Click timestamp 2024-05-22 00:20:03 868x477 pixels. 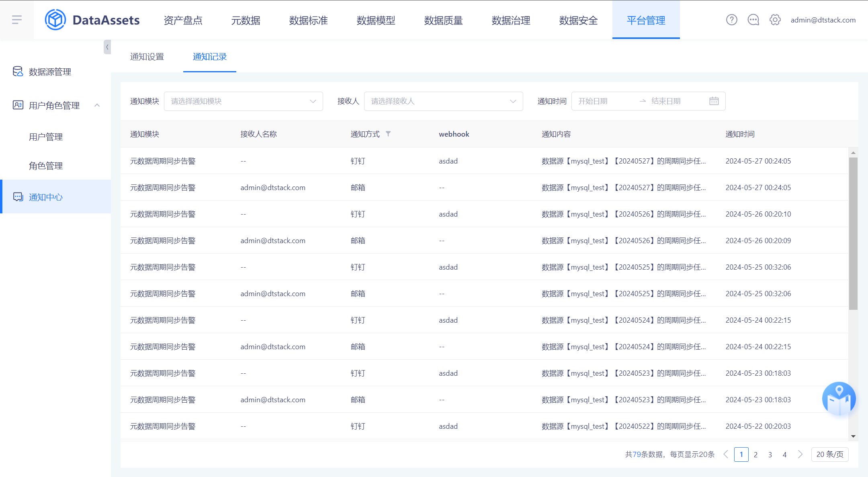[758, 426]
